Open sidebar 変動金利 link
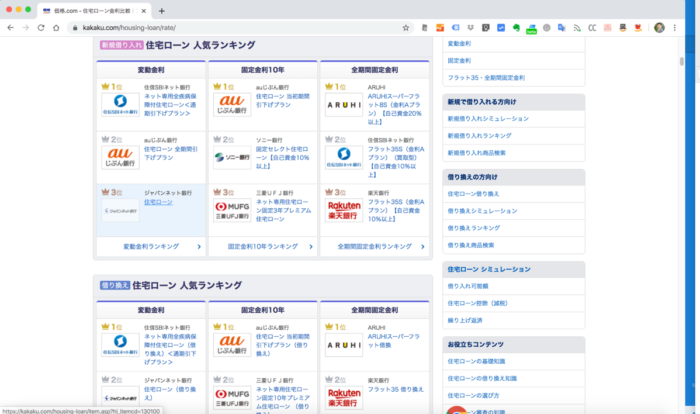 tap(459, 43)
